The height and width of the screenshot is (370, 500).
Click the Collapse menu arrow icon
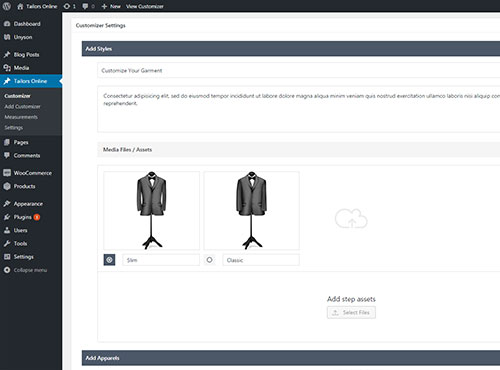7,270
